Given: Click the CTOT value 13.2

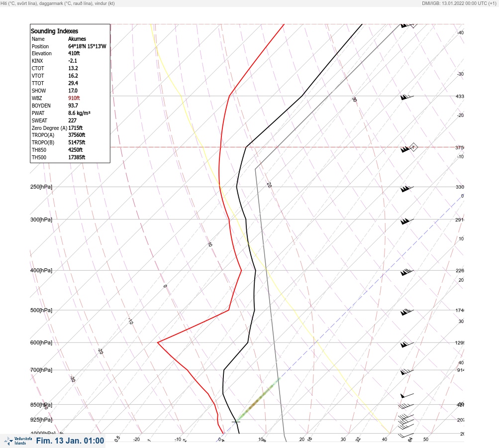Looking at the screenshot, I should pos(73,68).
